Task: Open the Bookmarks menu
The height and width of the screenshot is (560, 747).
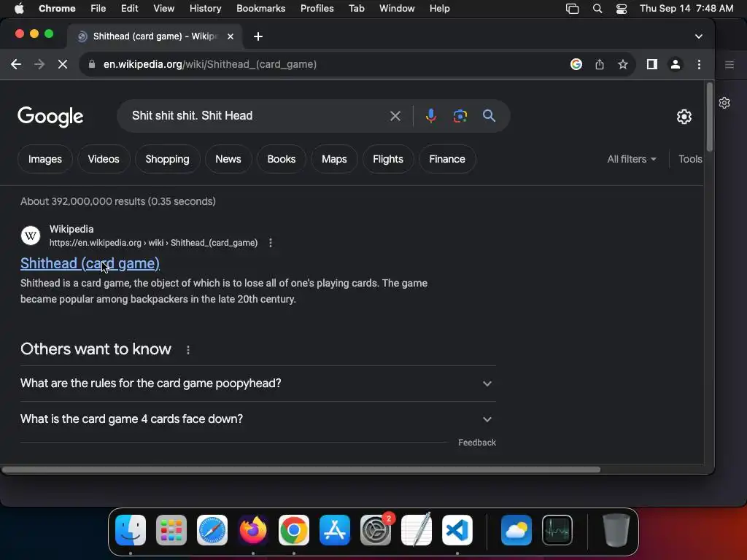Action: pyautogui.click(x=260, y=8)
